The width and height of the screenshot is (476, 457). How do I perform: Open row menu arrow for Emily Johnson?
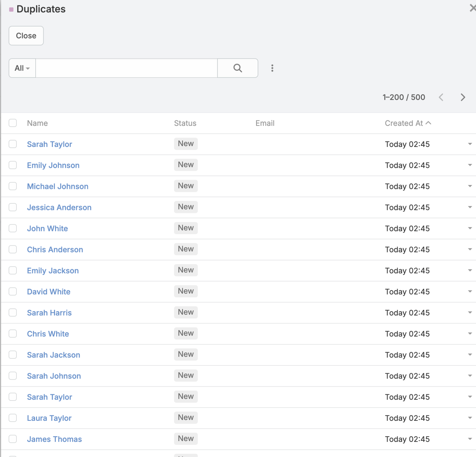pyautogui.click(x=470, y=165)
